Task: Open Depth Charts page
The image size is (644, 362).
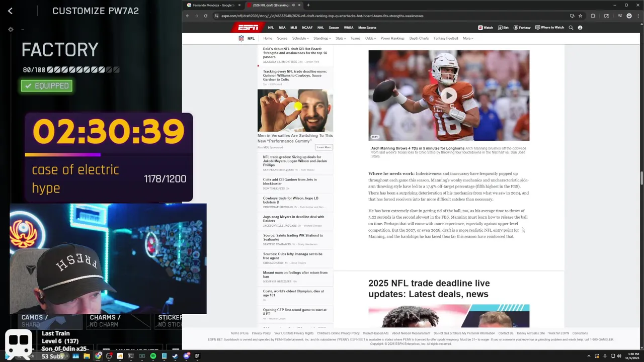Action: click(419, 38)
